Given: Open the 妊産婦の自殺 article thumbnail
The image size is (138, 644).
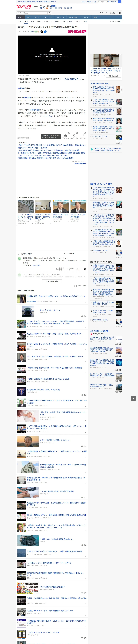Looking at the screenshot, I should (x=21, y=298).
